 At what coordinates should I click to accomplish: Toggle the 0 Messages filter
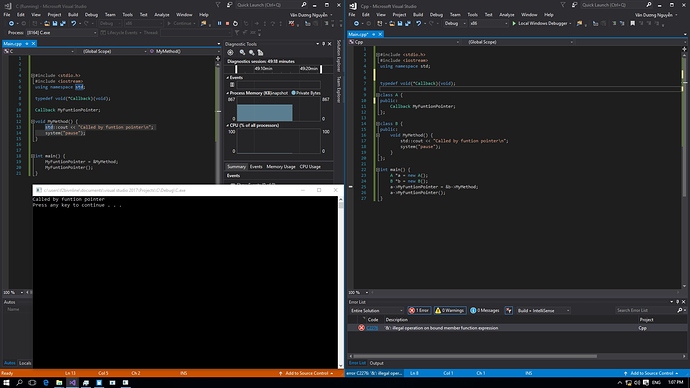(485, 311)
